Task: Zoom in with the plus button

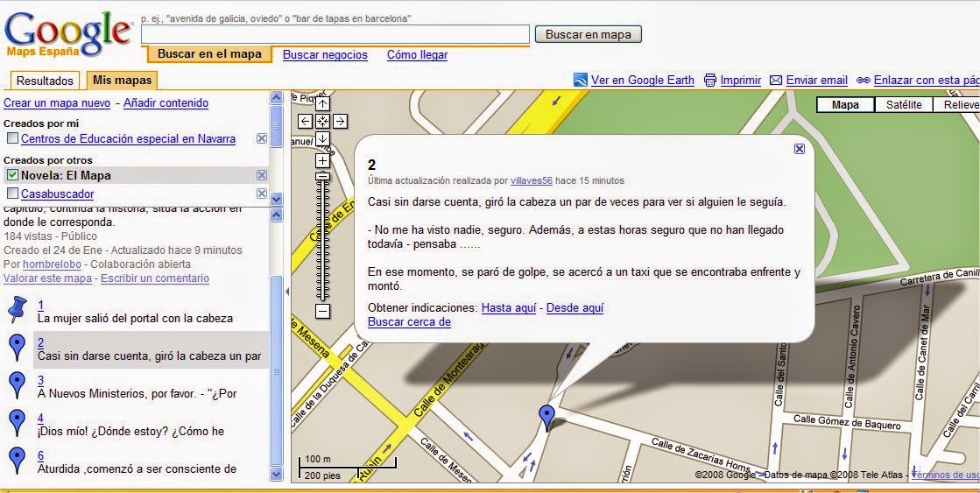Action: [x=322, y=161]
